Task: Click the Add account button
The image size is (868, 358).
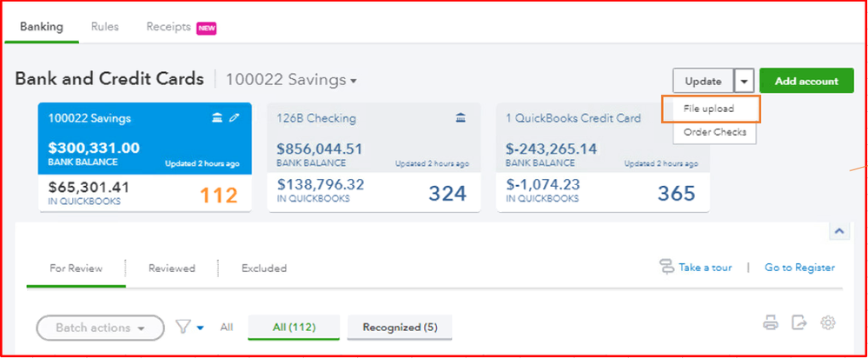Action: (x=807, y=82)
